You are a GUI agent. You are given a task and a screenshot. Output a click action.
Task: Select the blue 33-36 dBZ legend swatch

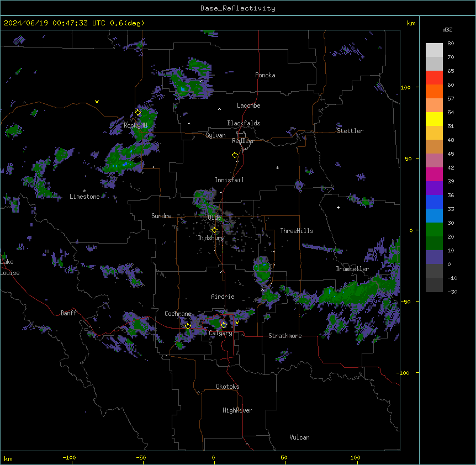[434, 202]
